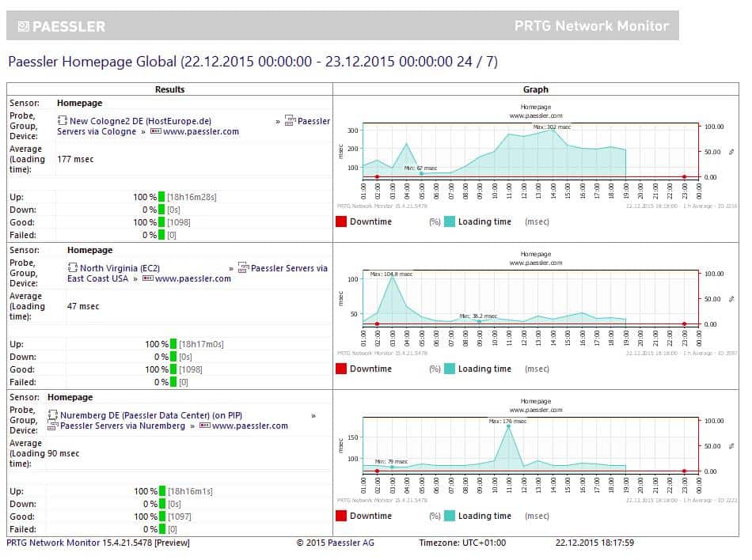Select the '177 msec' average loading time value
The width and height of the screenshot is (752, 560).
[x=75, y=160]
